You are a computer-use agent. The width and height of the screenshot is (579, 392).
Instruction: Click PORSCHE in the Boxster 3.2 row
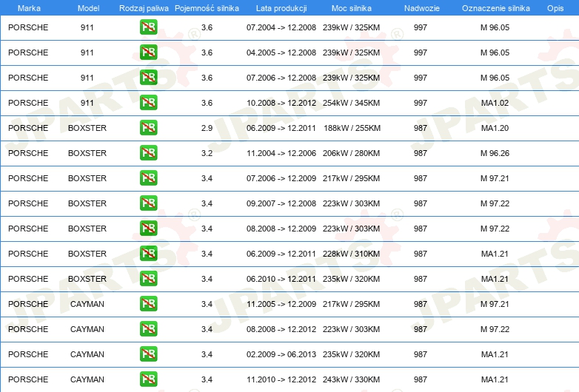pyautogui.click(x=28, y=153)
